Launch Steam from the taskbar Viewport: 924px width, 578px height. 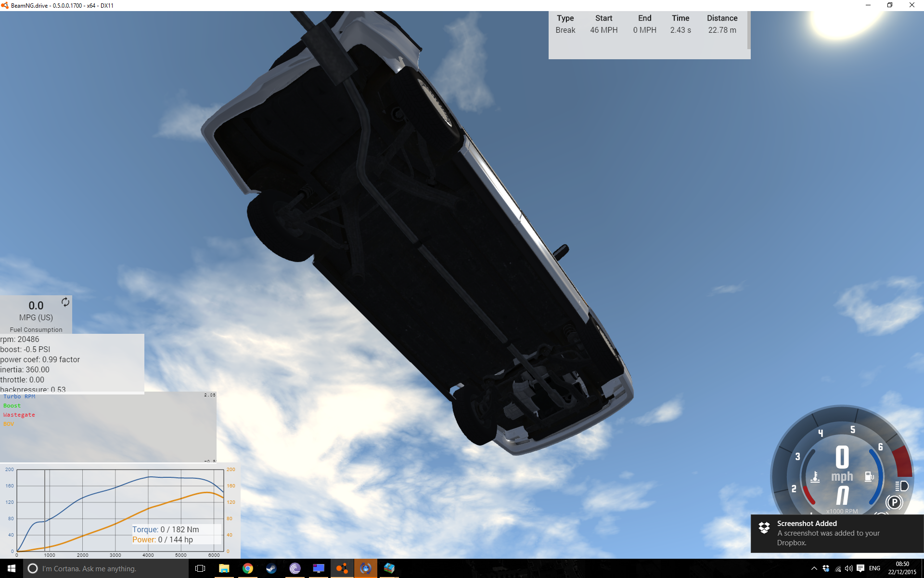point(271,568)
